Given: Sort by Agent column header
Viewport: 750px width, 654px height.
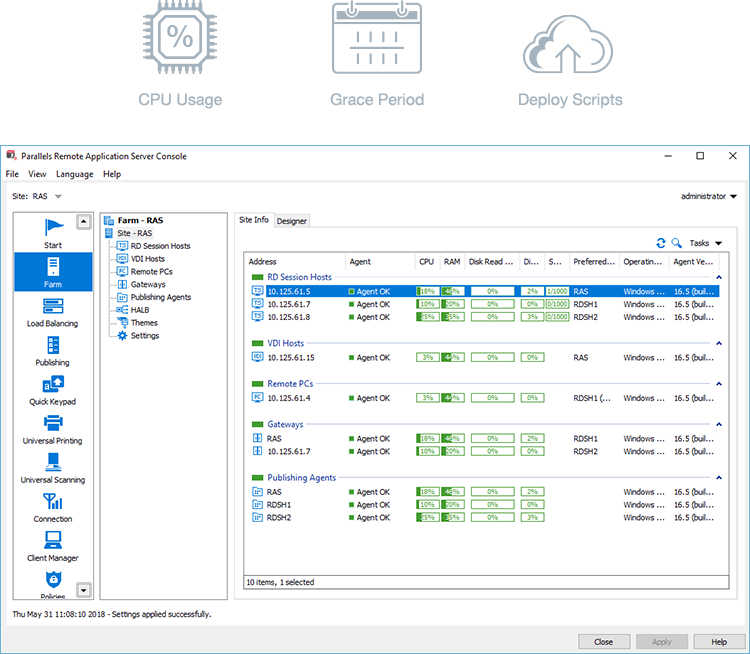Looking at the screenshot, I should coord(380,262).
